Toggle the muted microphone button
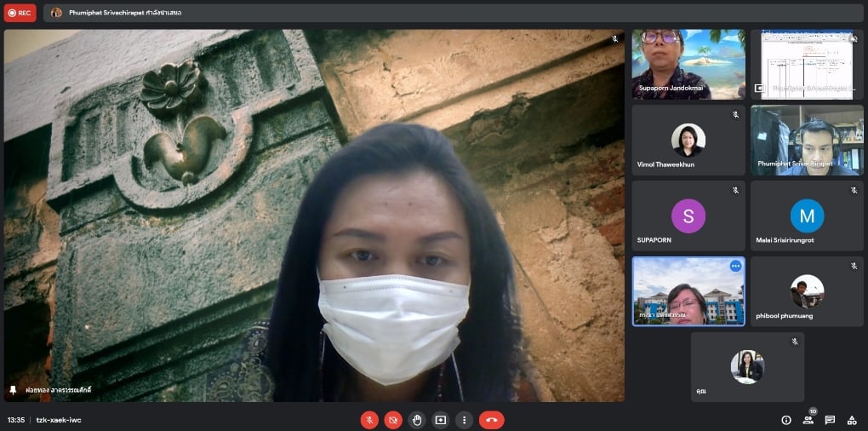Screen dimensions: 868x431 point(369,420)
